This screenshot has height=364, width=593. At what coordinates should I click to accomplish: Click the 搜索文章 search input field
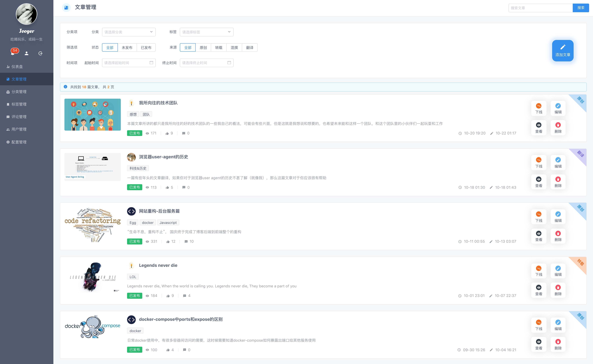point(540,8)
